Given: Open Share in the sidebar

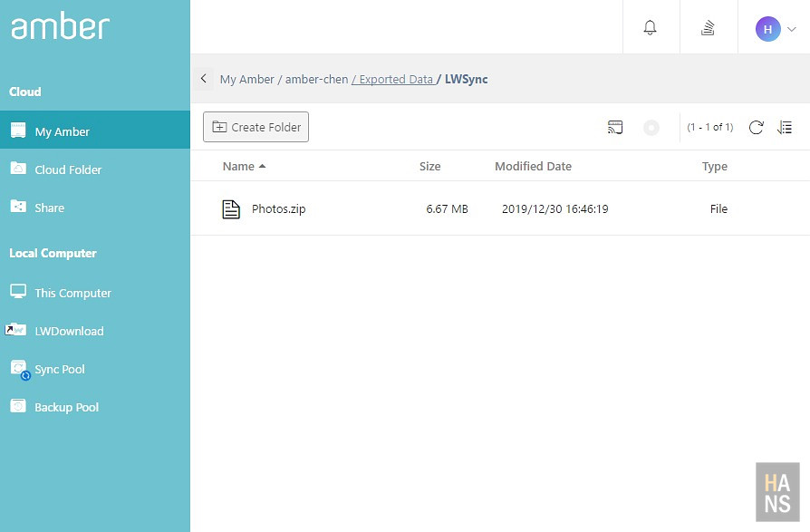Looking at the screenshot, I should [95, 208].
